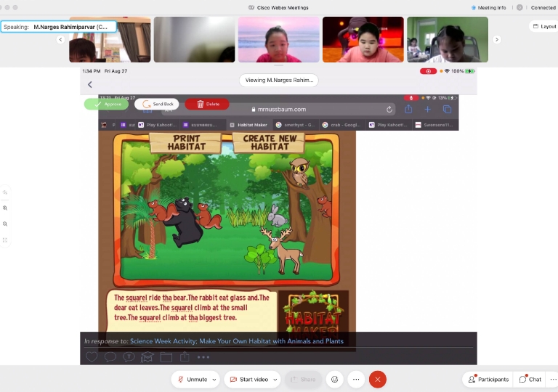Open the Layout menu
The image size is (558, 392).
click(544, 26)
